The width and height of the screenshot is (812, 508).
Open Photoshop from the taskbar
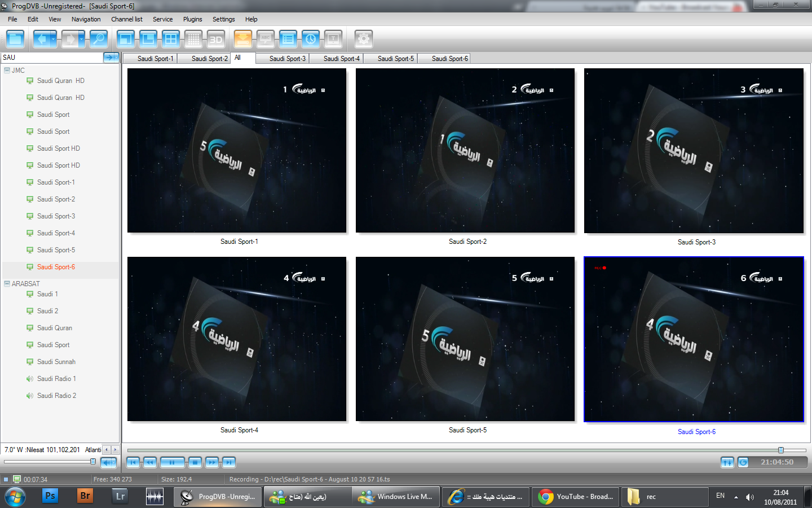[x=50, y=496]
